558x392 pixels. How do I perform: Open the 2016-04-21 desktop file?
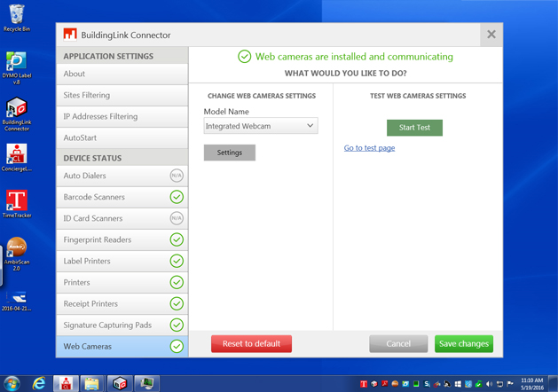[16, 301]
